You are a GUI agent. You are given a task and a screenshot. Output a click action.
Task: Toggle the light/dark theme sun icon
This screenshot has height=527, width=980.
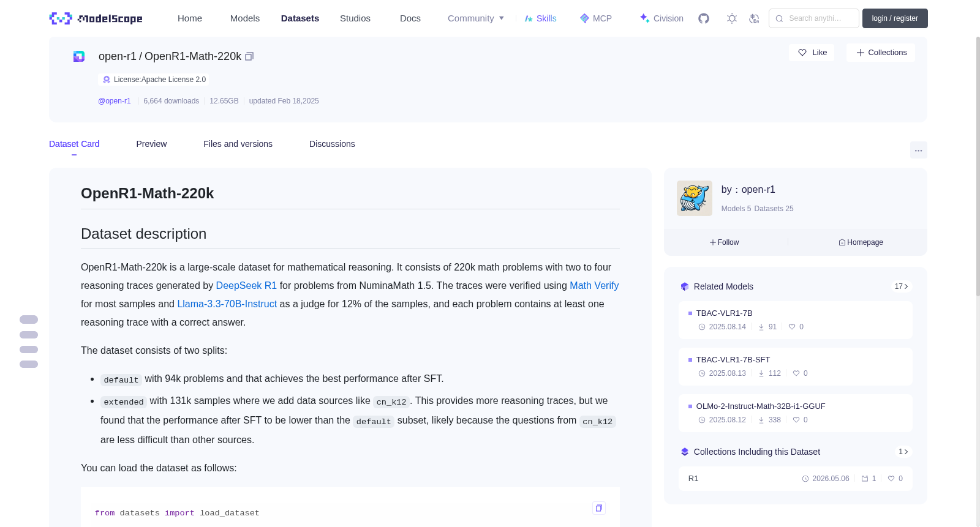pos(732,18)
